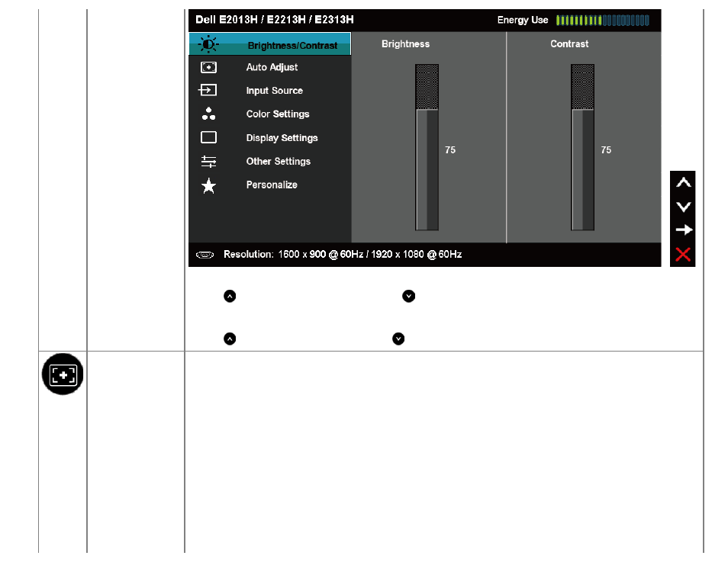Click the star Personalize icon
728x562 pixels.
(x=208, y=185)
